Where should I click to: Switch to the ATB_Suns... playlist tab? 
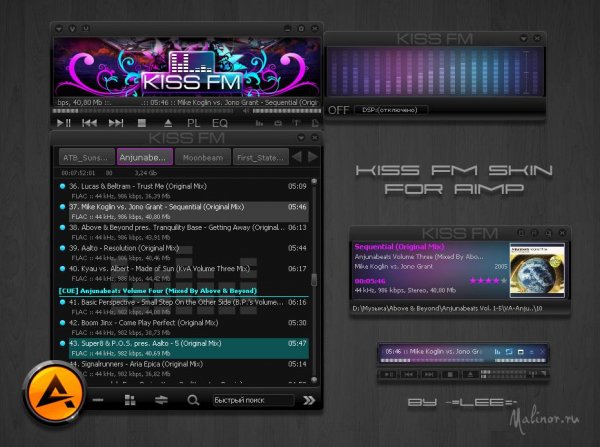[87, 157]
